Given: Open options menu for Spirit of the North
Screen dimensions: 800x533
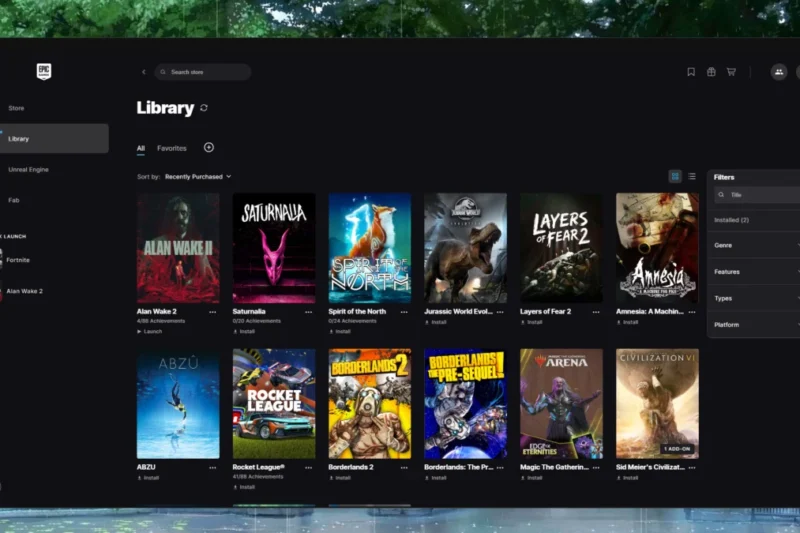Looking at the screenshot, I should (x=404, y=312).
